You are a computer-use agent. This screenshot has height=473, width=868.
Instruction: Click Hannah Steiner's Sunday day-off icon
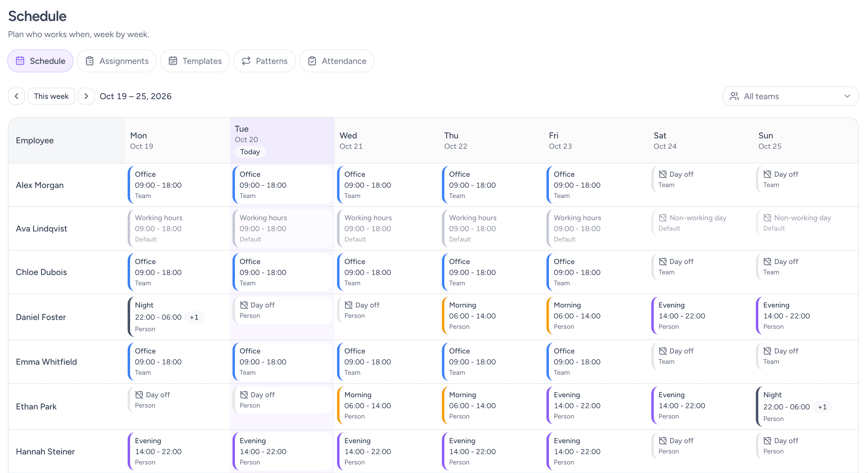(768, 441)
